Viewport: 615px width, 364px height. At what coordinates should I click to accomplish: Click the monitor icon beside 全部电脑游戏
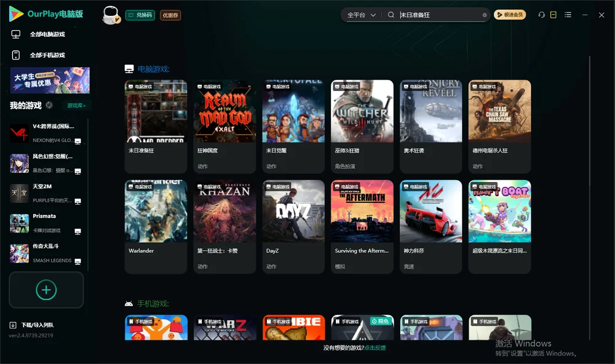click(x=16, y=34)
